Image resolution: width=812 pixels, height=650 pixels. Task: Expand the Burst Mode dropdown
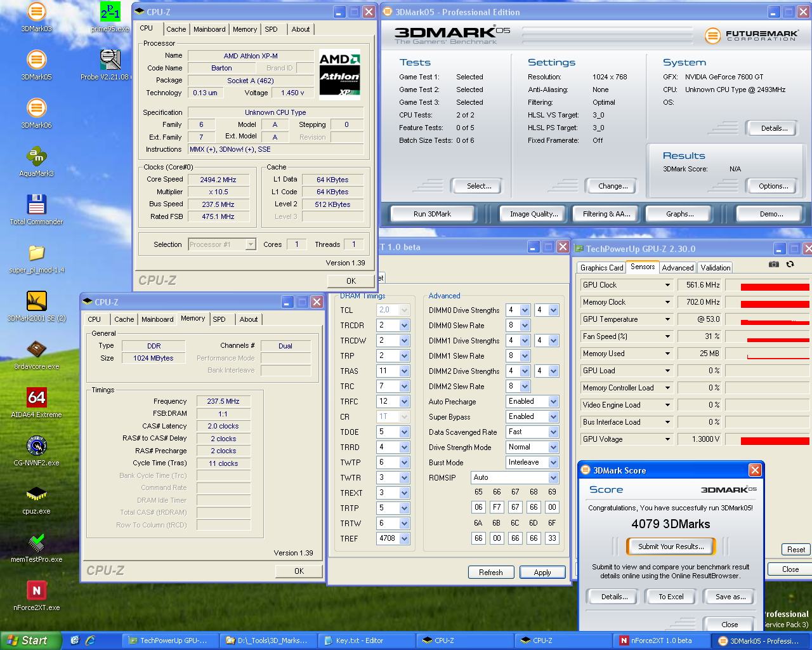(x=553, y=463)
